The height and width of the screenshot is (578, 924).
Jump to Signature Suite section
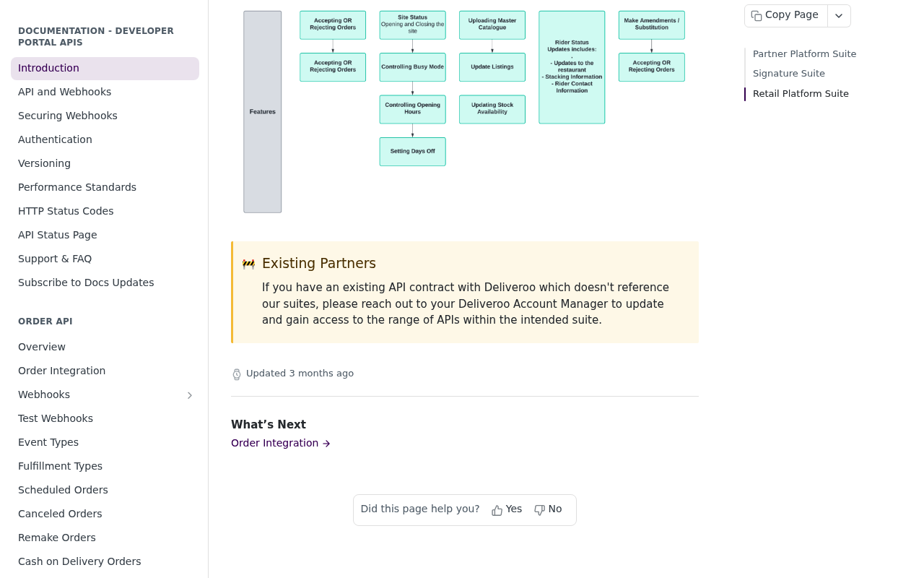tap(788, 74)
